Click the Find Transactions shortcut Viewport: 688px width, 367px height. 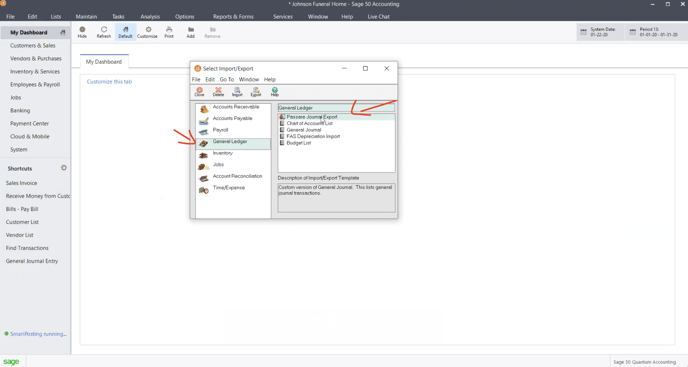27,248
